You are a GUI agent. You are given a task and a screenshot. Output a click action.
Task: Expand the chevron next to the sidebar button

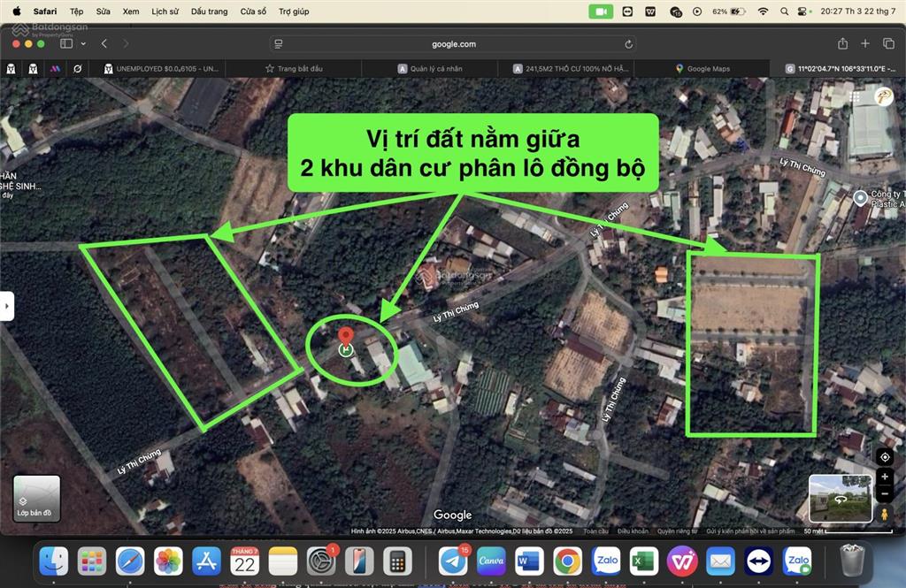point(84,42)
